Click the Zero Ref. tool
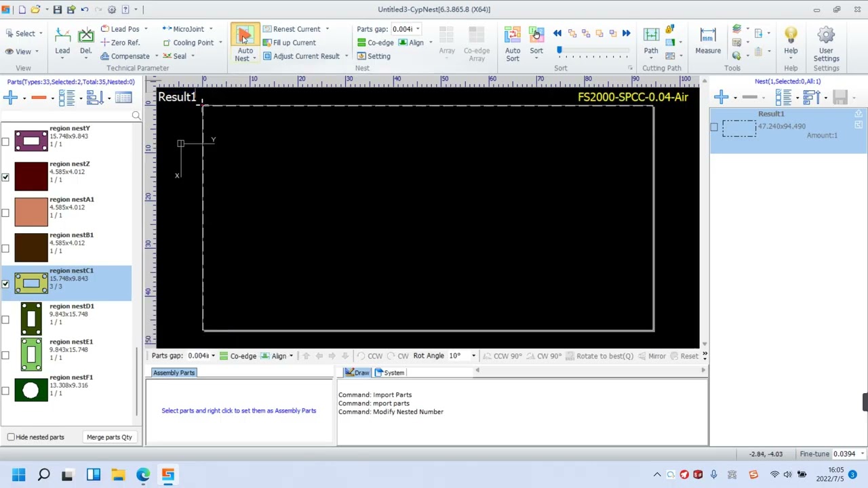This screenshot has height=488, width=868. tap(120, 43)
